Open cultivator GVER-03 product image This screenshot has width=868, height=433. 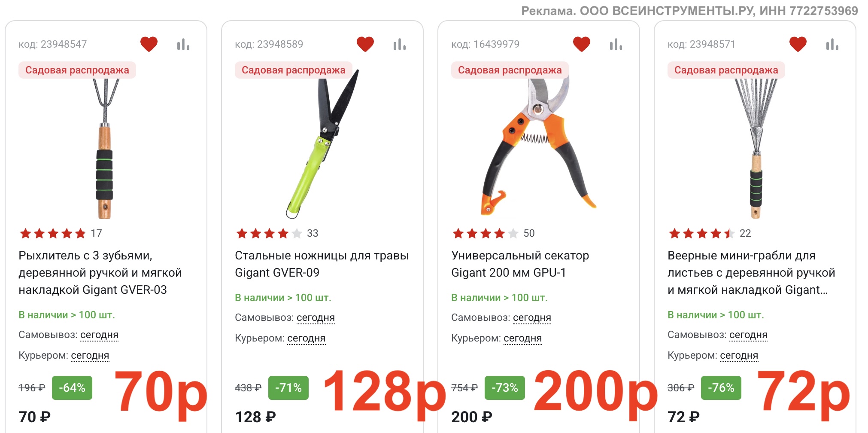[105, 148]
